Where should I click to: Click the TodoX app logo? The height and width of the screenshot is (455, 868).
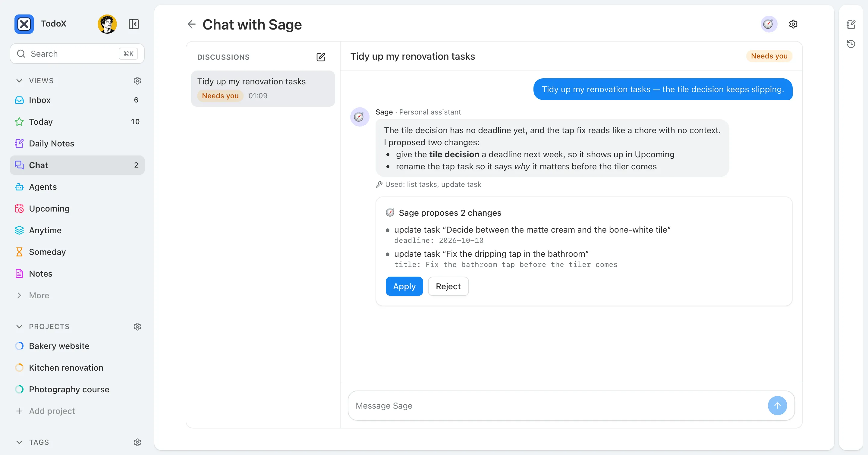[x=24, y=24]
